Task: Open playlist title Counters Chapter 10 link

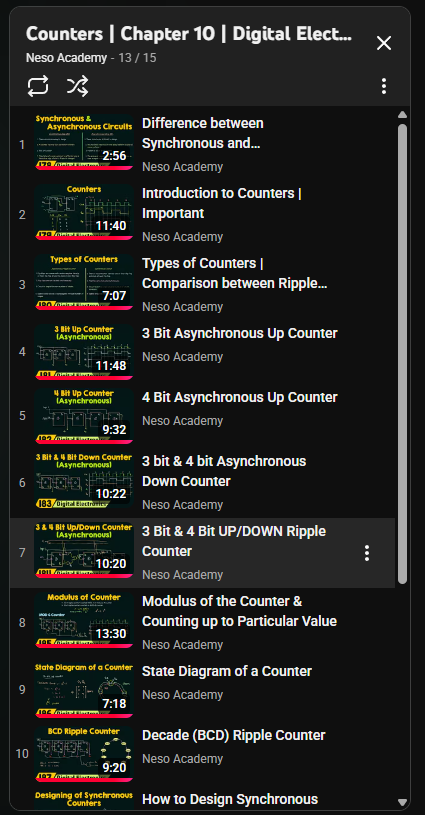Action: [189, 34]
